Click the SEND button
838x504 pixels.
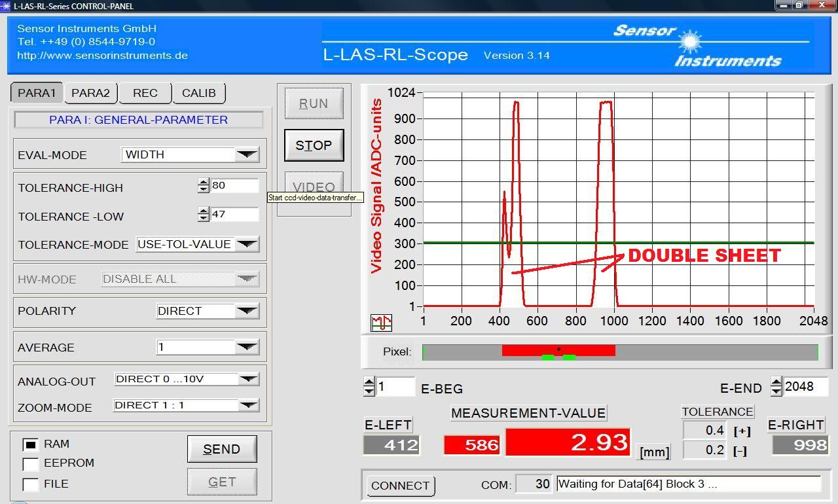221,449
